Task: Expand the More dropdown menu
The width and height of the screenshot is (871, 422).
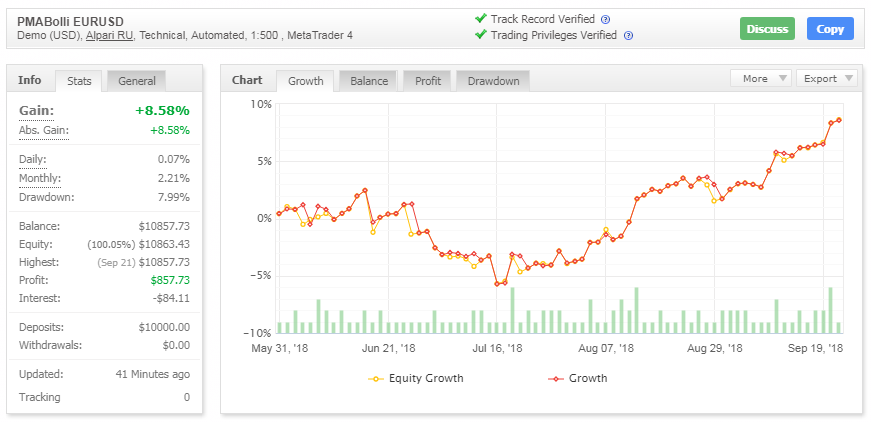Action: (761, 78)
